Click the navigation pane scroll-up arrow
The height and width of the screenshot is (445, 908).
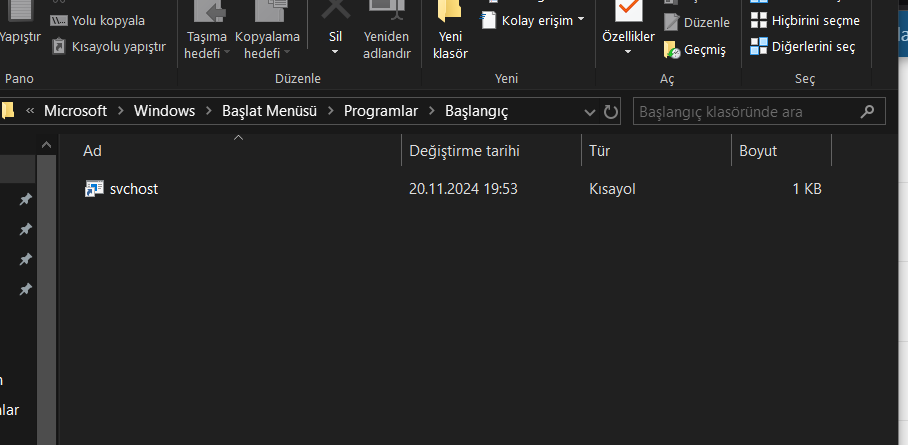tap(47, 145)
